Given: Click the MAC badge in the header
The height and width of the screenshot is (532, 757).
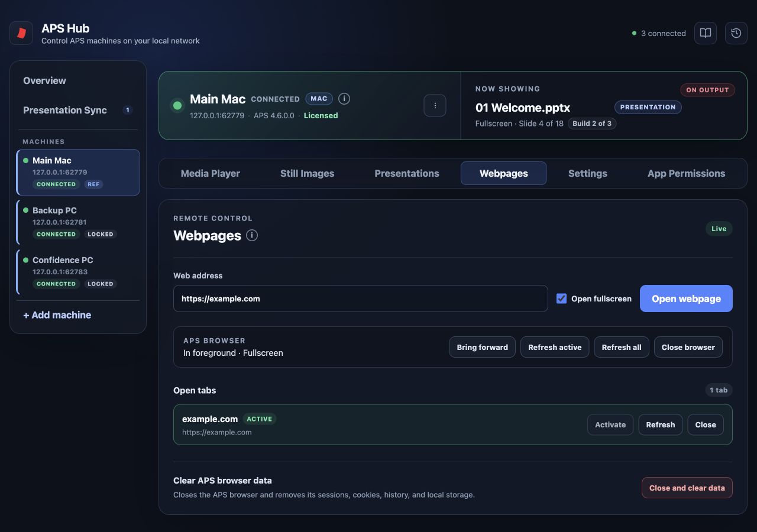Looking at the screenshot, I should 319,99.
